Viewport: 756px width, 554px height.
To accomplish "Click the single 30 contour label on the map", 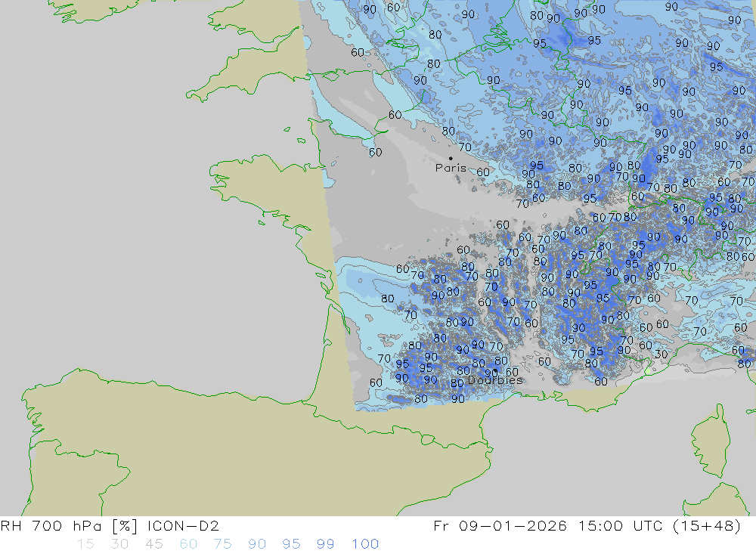I will tap(661, 354).
